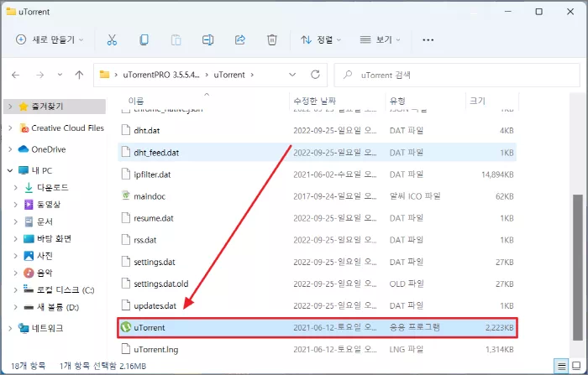Screen dimensions: 588x375
Task: Sort by 크기 column header
Action: (x=477, y=101)
